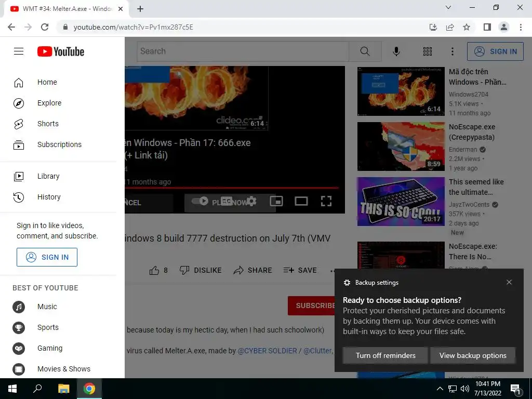Switch to theater mode icon
The image size is (532, 399).
pos(301,201)
